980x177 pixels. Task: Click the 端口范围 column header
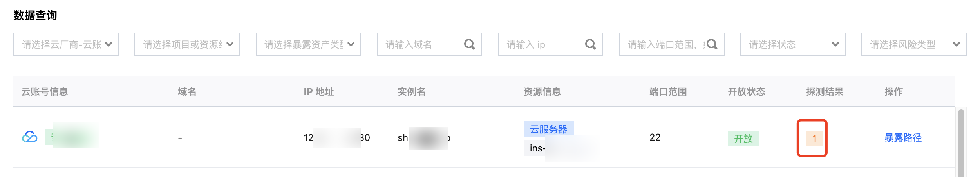pos(668,92)
